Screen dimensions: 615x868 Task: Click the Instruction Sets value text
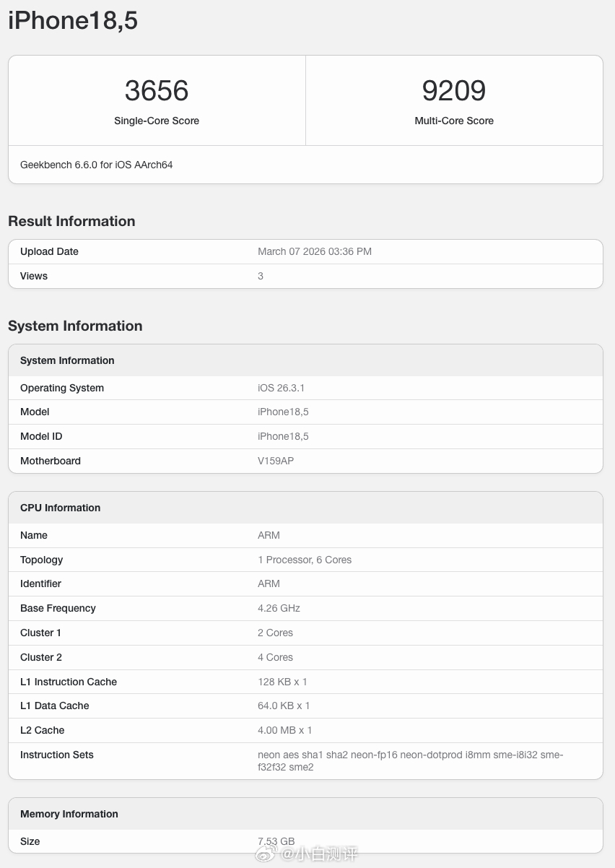click(410, 760)
